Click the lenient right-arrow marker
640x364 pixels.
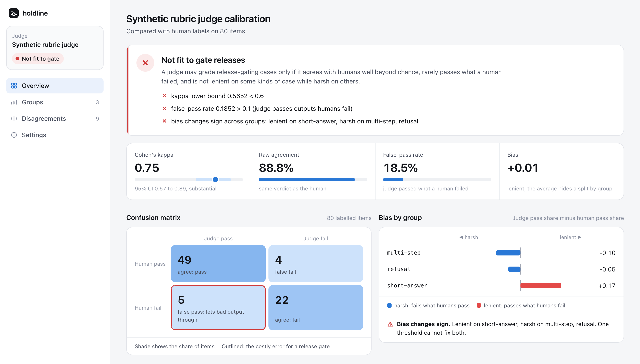tap(580, 237)
